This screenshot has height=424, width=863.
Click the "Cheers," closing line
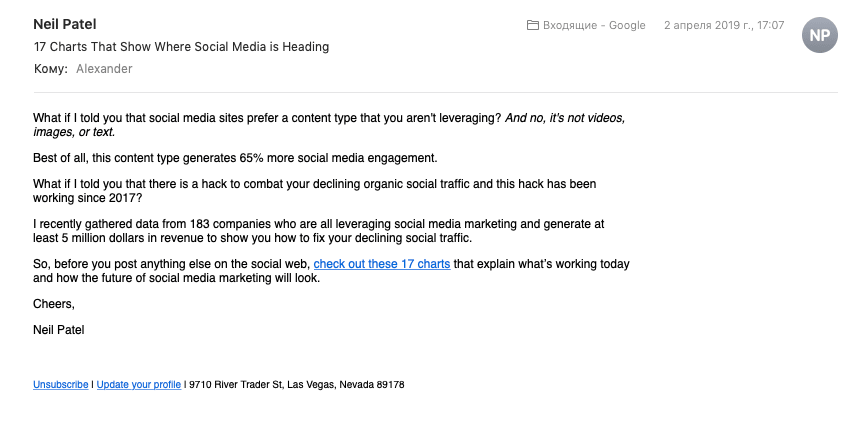(x=54, y=304)
